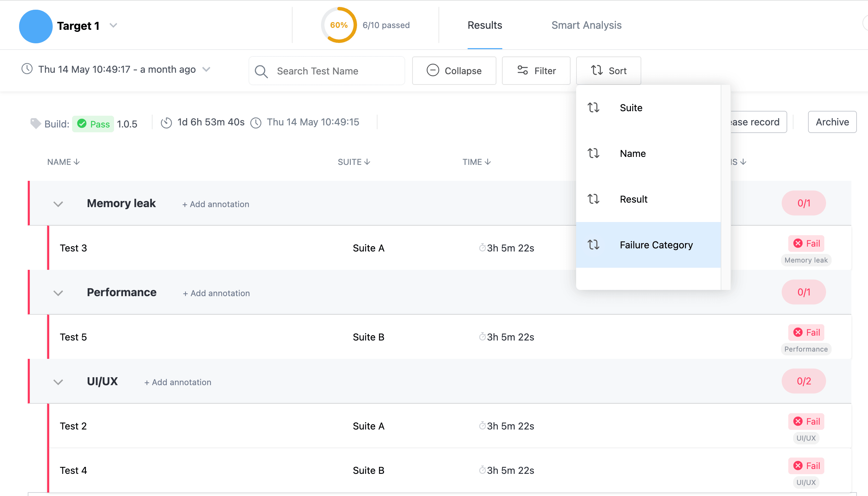Click the green Pass build badge
This screenshot has width=868, height=496.
(x=93, y=124)
